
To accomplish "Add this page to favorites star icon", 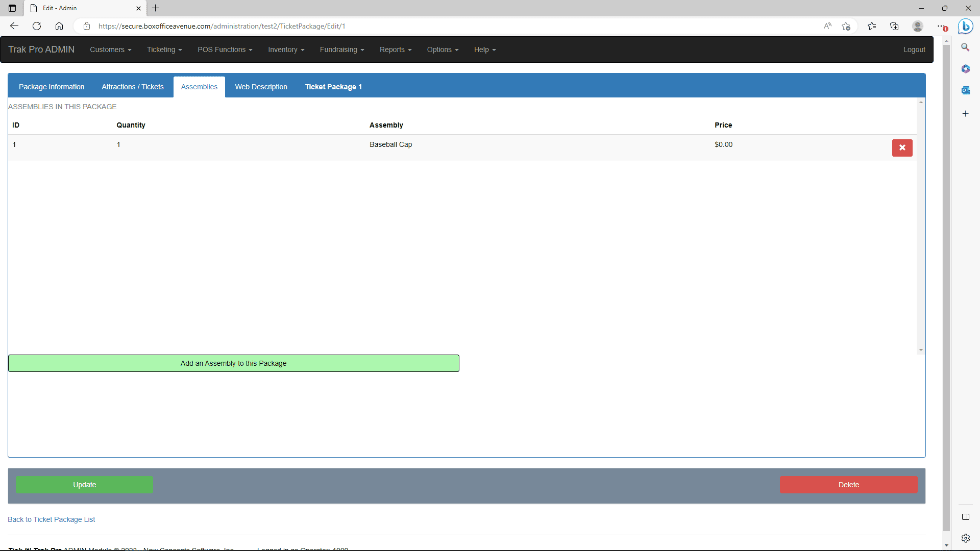I will pyautogui.click(x=846, y=26).
